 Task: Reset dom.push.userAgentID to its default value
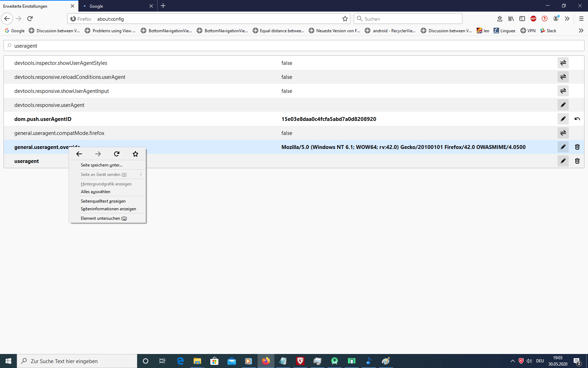point(577,119)
